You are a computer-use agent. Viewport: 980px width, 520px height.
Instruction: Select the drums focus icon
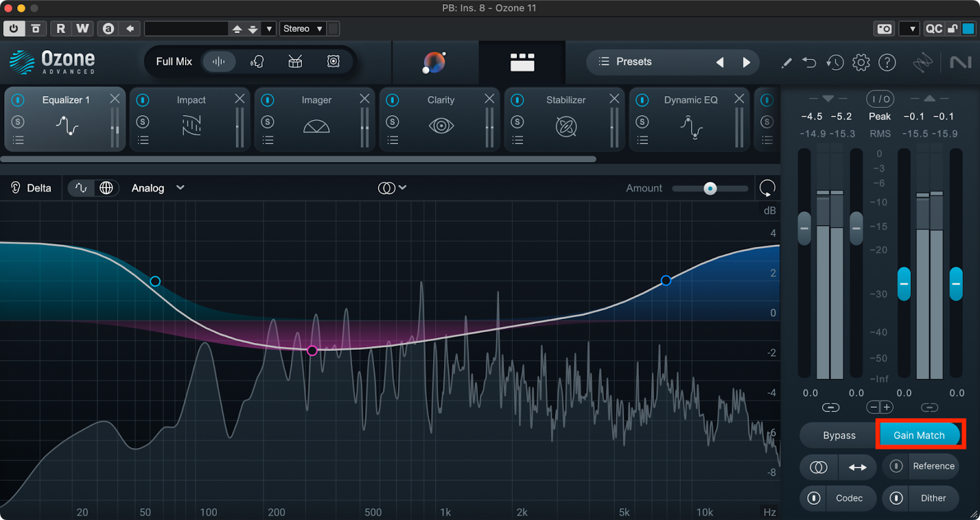[x=295, y=61]
